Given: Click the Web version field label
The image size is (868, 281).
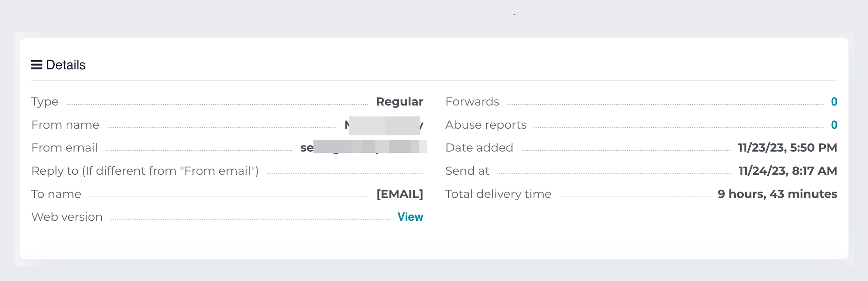Looking at the screenshot, I should 67,217.
